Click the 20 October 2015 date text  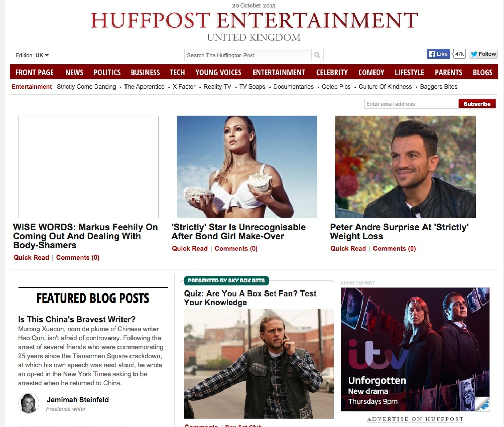point(254,6)
